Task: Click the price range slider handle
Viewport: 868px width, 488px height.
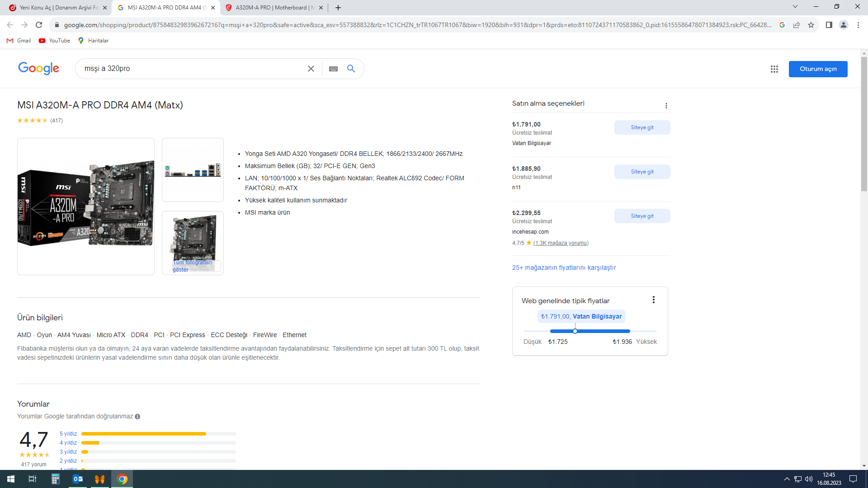Action: (575, 331)
